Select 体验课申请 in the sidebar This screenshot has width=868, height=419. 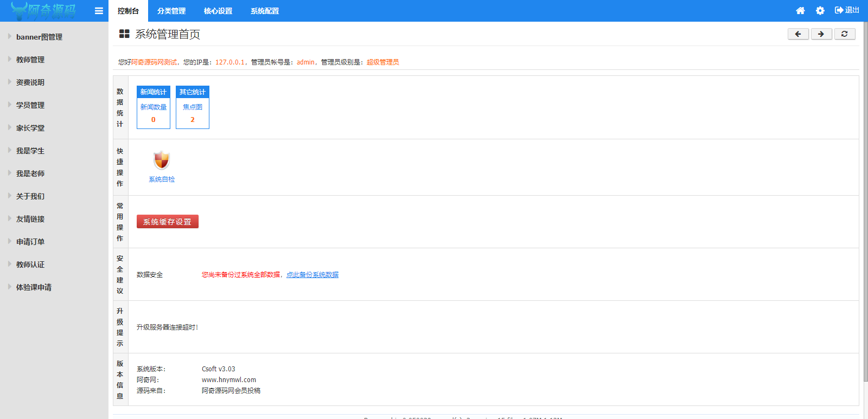pos(34,287)
